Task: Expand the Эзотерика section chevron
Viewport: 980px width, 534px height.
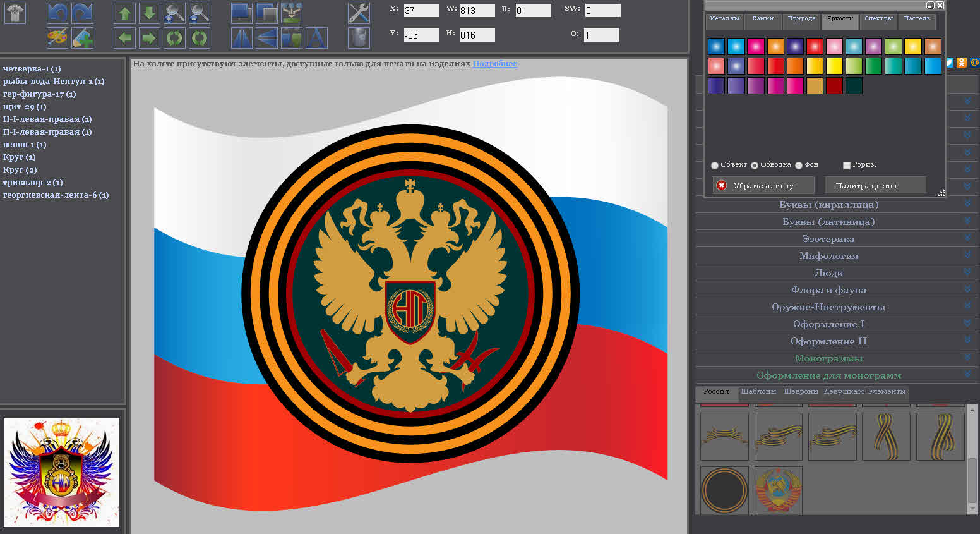Action: 967,238
